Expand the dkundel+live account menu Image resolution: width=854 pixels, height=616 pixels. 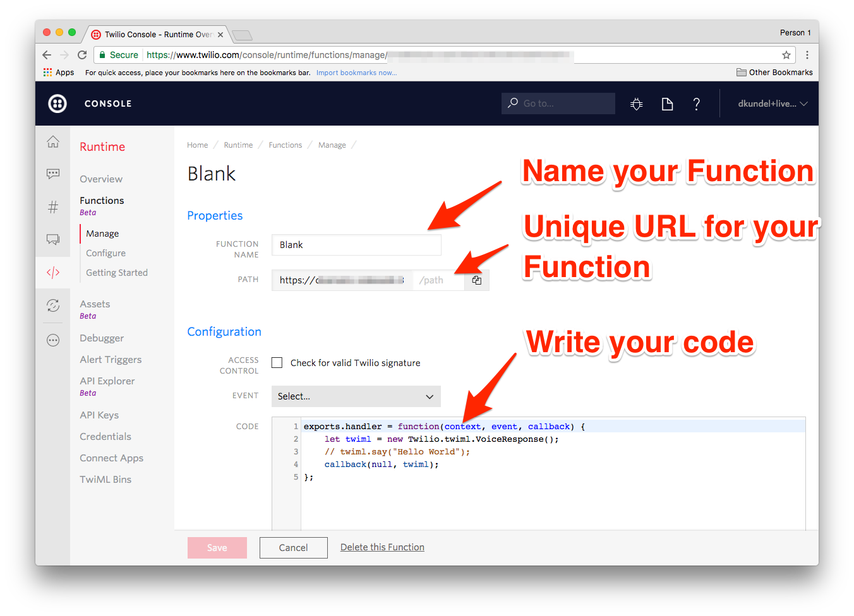coord(773,104)
